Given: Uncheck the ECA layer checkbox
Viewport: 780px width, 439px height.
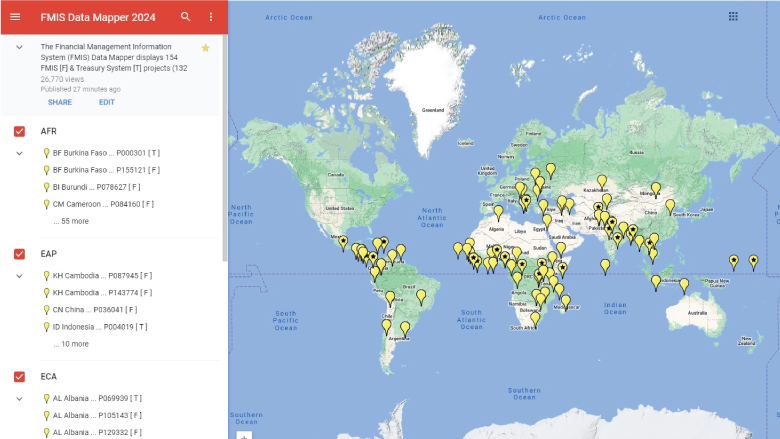Looking at the screenshot, I should point(19,377).
